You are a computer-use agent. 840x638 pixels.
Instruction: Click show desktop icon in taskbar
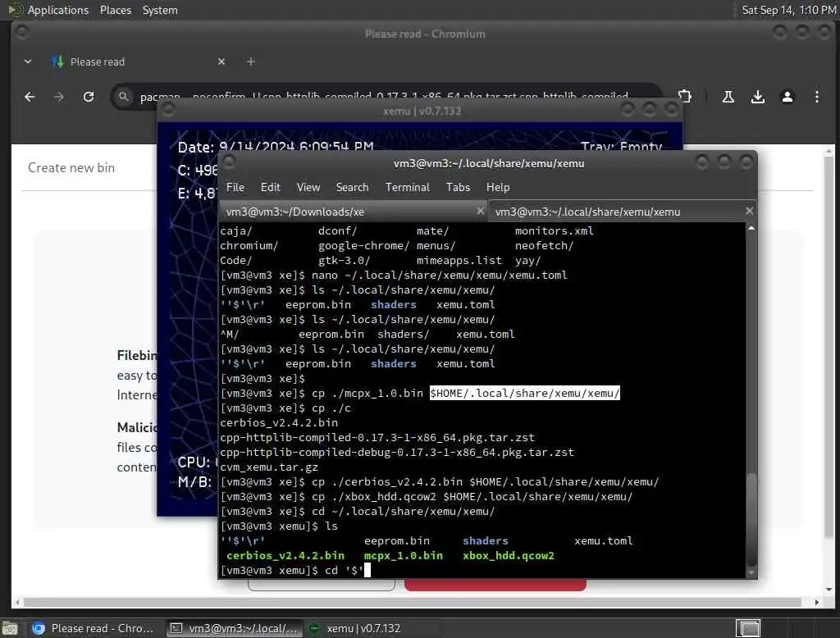[x=9, y=628]
